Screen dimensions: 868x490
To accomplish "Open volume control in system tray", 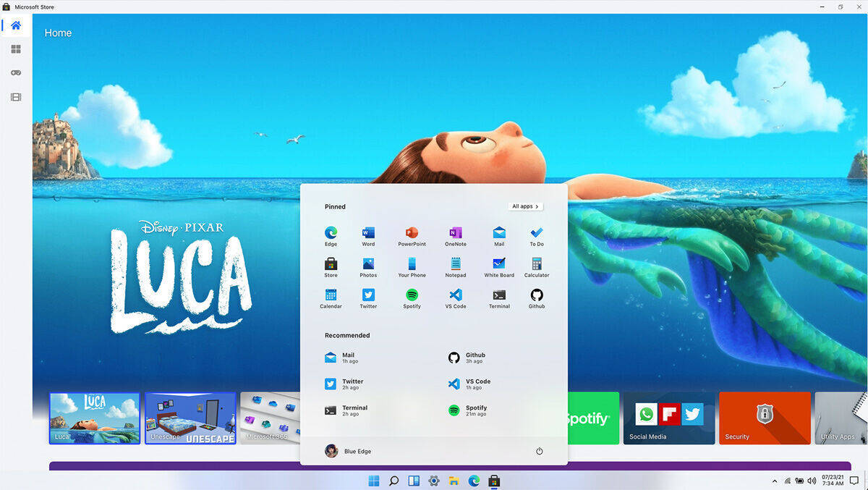I will (812, 480).
